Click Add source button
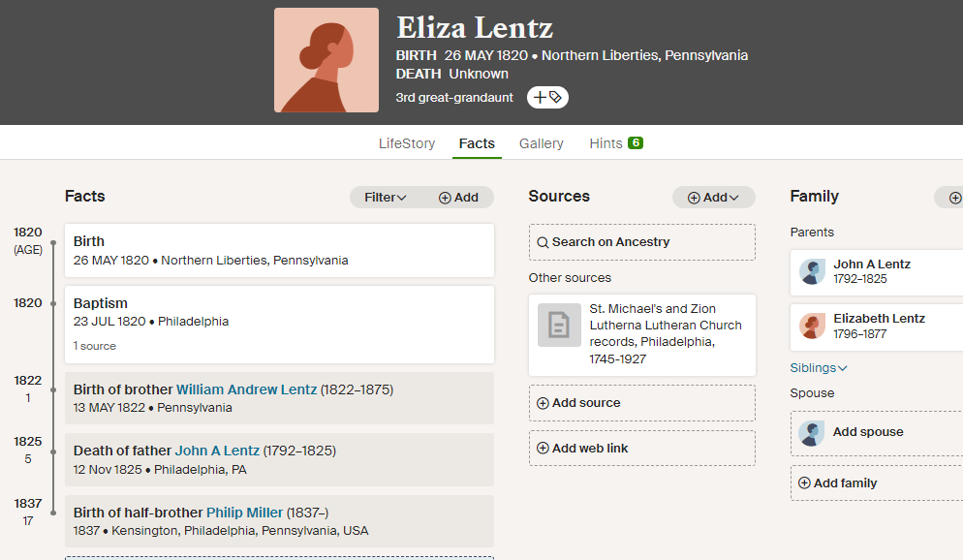Image resolution: width=963 pixels, height=560 pixels. (x=641, y=403)
